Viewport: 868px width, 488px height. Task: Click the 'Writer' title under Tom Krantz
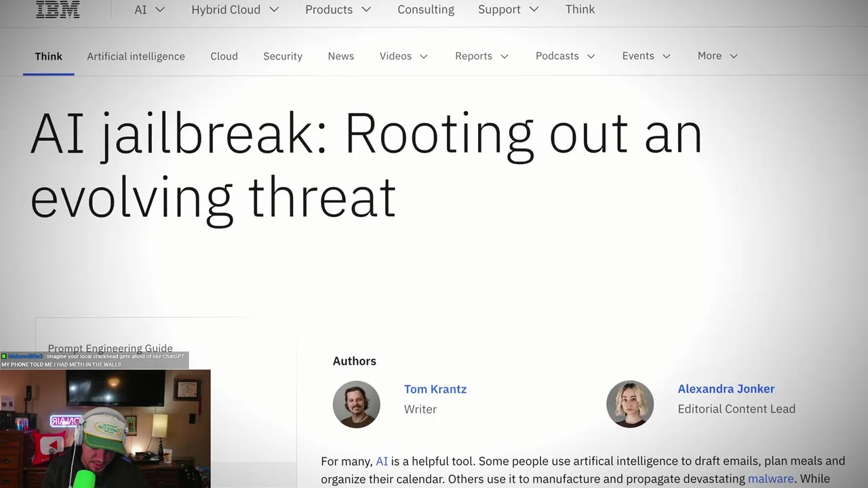pos(420,409)
